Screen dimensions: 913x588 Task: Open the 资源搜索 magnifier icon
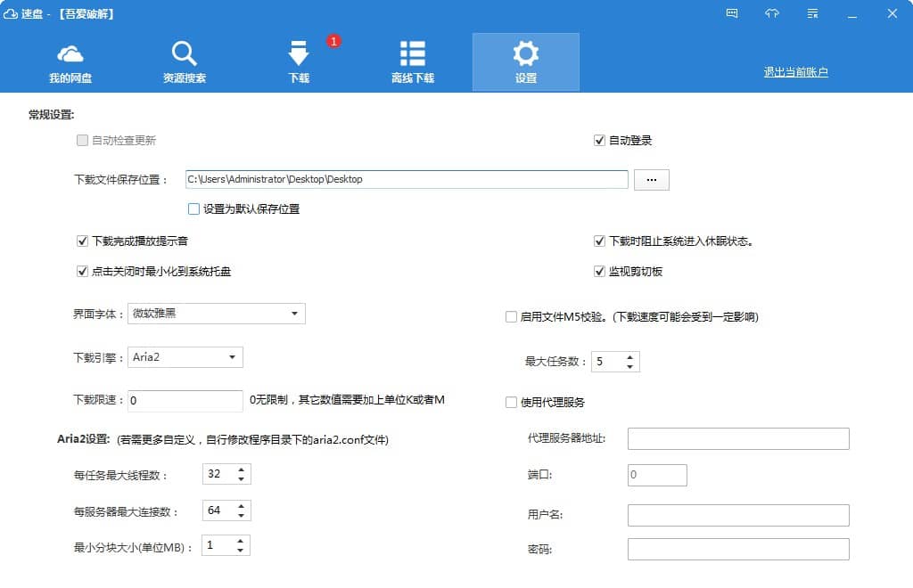(x=184, y=53)
